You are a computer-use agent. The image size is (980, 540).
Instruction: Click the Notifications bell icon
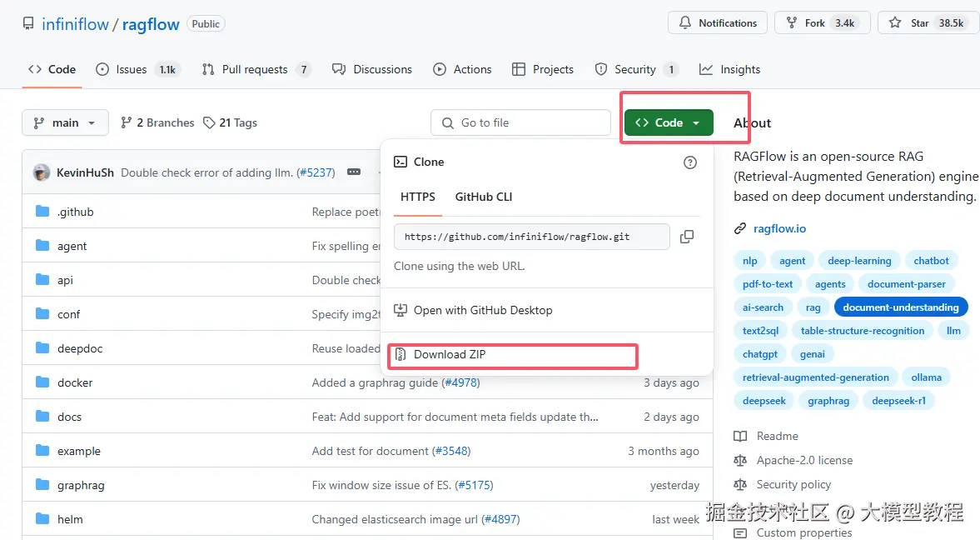click(x=685, y=22)
